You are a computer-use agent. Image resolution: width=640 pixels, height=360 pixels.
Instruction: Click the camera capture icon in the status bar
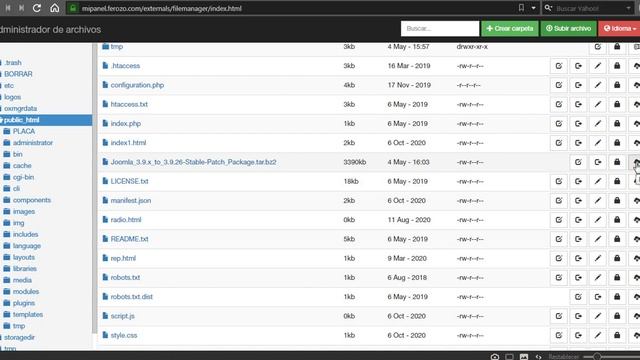[495, 357]
